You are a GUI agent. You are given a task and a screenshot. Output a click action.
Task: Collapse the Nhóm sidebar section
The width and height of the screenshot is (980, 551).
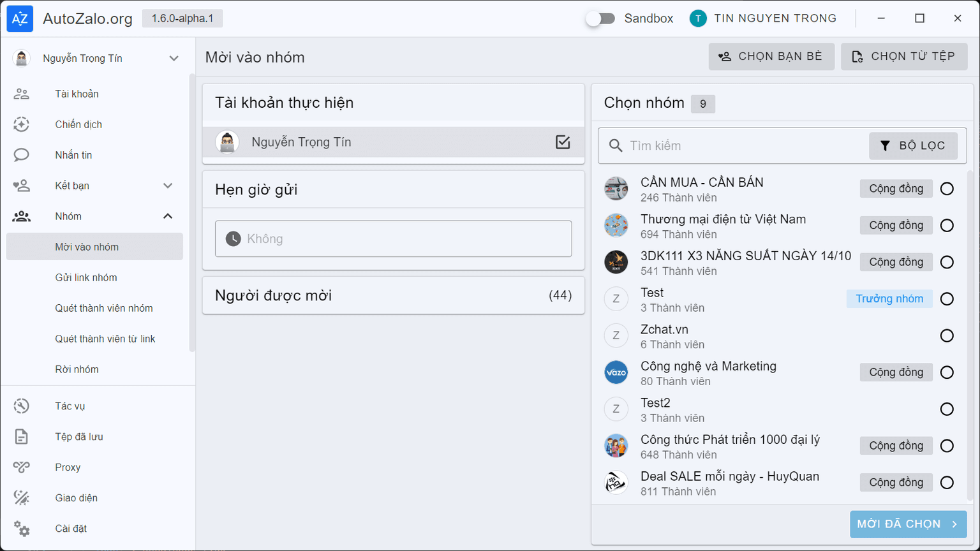[x=168, y=216]
